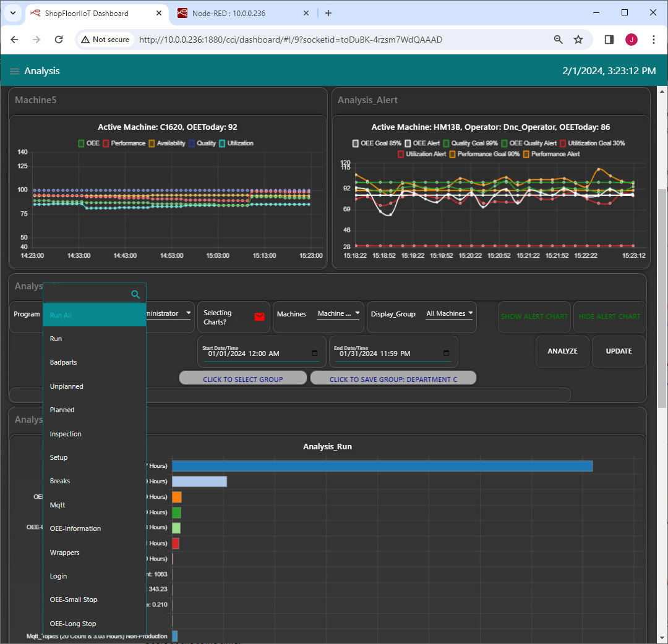Toggle OEE Alert legend item
Image resolution: width=668 pixels, height=644 pixels.
422,143
